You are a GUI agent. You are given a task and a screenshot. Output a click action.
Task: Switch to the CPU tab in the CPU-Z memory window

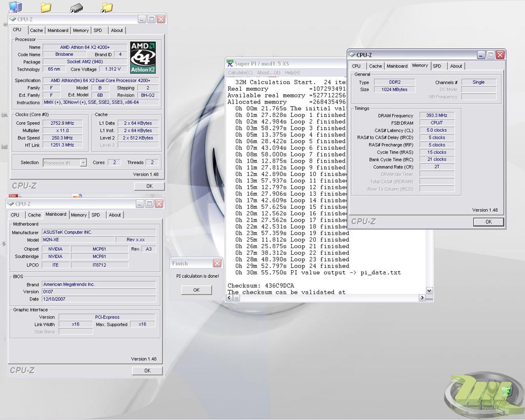coord(356,66)
